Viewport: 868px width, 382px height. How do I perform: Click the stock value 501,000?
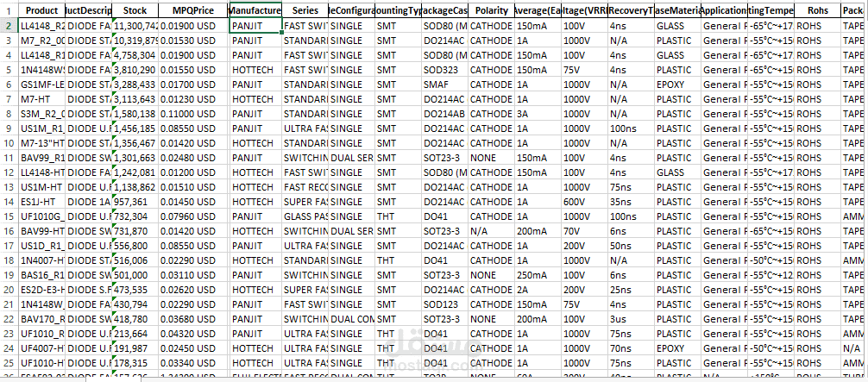pyautogui.click(x=135, y=275)
